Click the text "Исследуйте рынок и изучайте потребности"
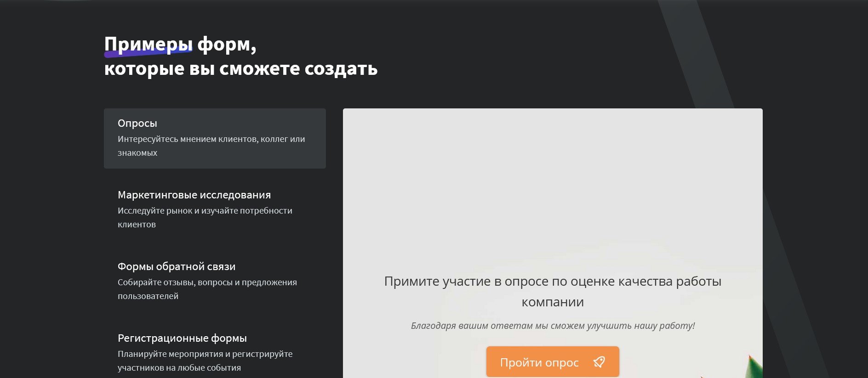Screen dimensions: 868x378 point(205,210)
